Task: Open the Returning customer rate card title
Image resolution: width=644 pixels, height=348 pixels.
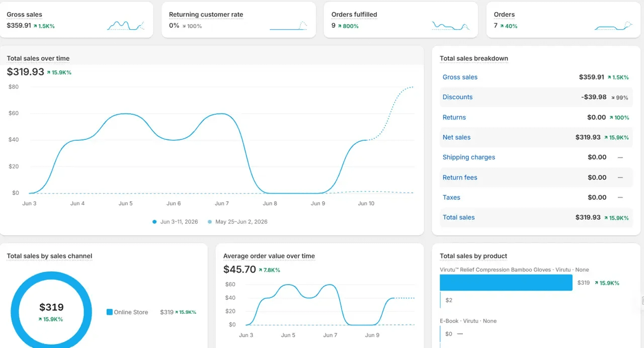Action: (x=206, y=15)
